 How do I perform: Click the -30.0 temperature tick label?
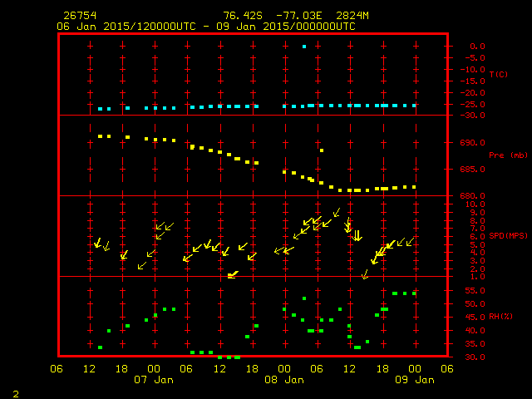tap(473, 116)
